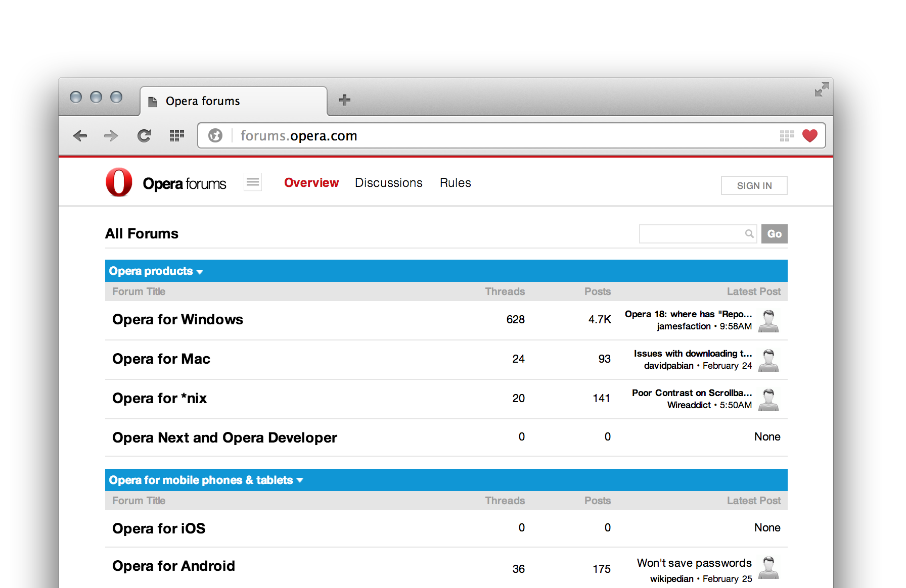Enter fullscreen with the expand arrows
Viewport: 906px width, 588px height.
pos(822,90)
